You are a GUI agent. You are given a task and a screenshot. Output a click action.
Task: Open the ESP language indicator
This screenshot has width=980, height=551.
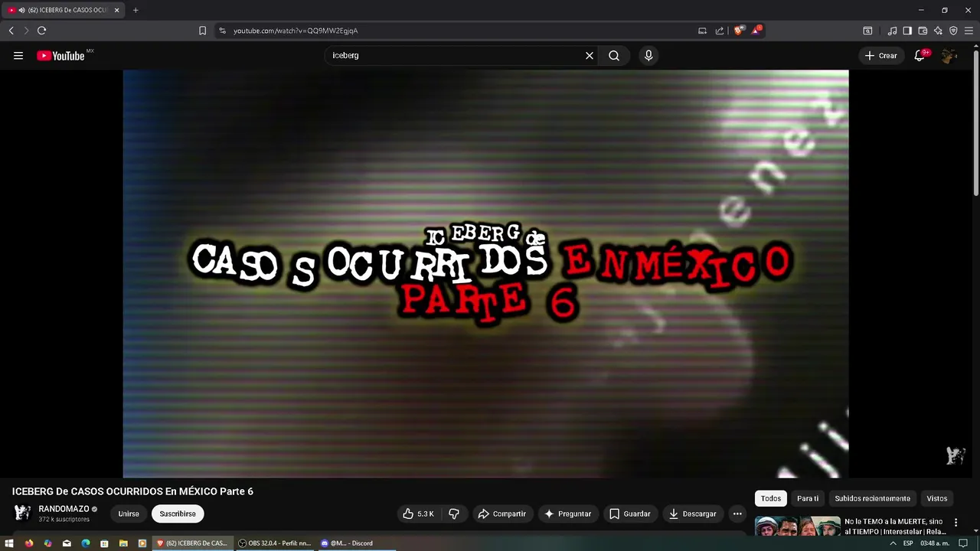click(x=908, y=543)
